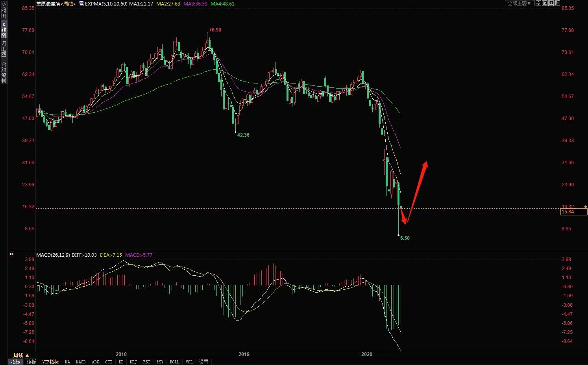Click the play-forward chart icon

click(x=551, y=3)
